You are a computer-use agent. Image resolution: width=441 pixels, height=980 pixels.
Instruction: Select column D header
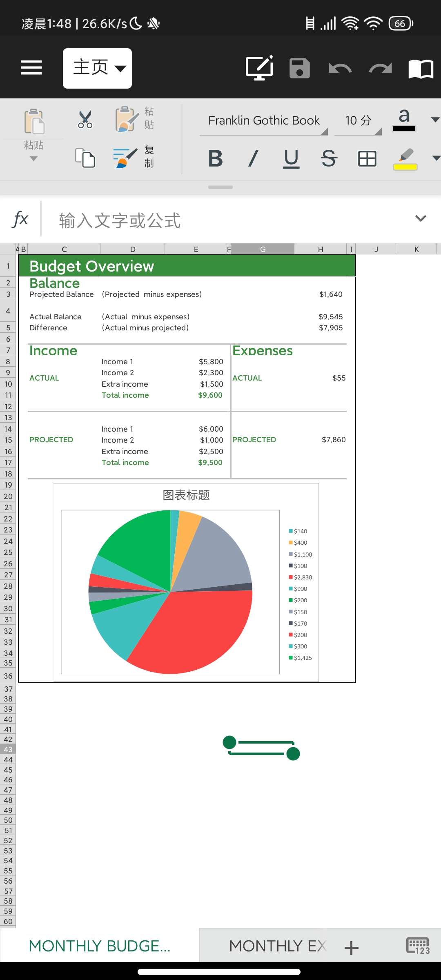[133, 249]
